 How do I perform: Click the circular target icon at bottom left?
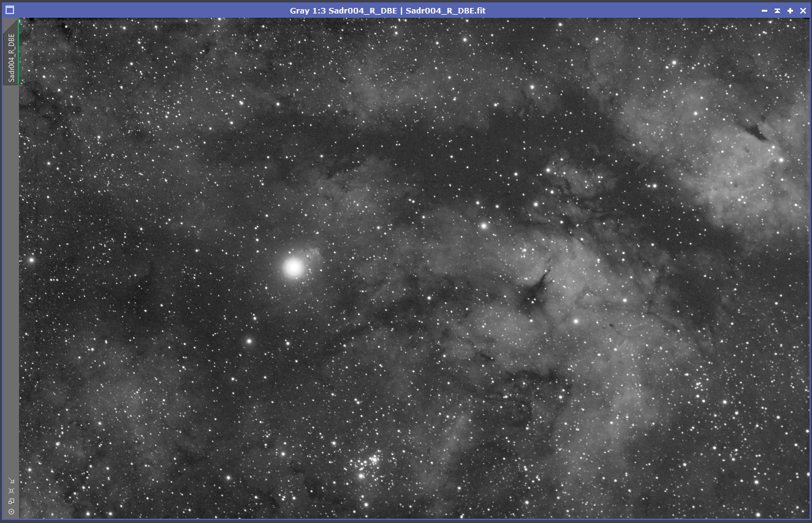pos(11,512)
